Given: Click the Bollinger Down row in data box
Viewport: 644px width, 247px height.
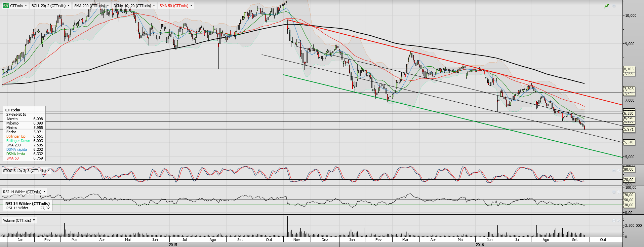Looking at the screenshot, I should [x=25, y=141].
